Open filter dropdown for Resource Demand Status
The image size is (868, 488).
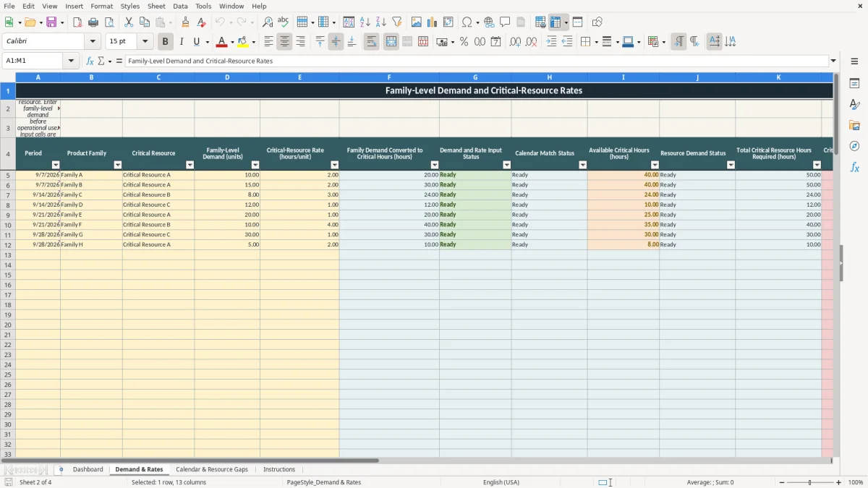(731, 166)
